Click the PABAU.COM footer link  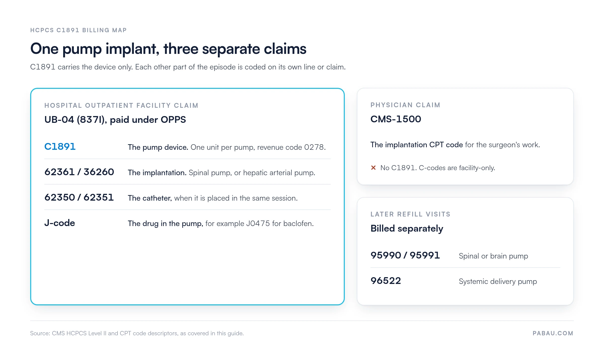click(553, 333)
